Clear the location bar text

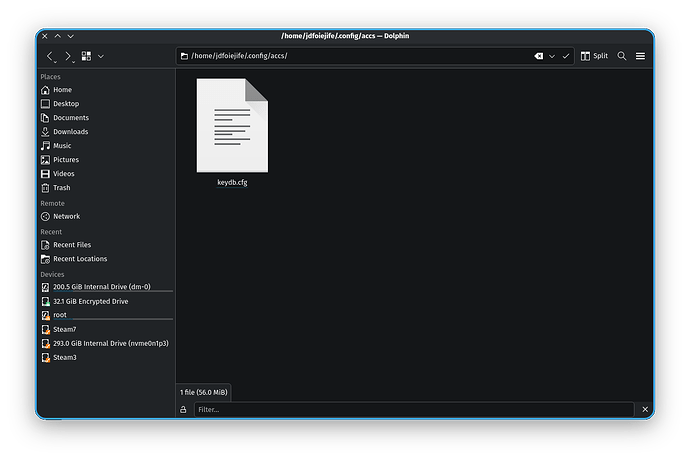(539, 56)
